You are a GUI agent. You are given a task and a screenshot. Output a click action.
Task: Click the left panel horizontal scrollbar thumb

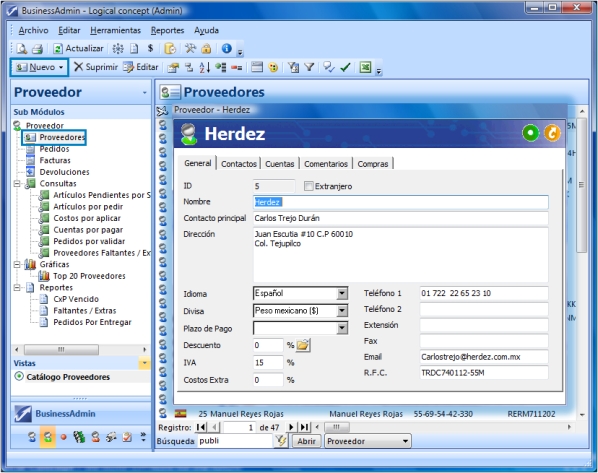[61, 349]
